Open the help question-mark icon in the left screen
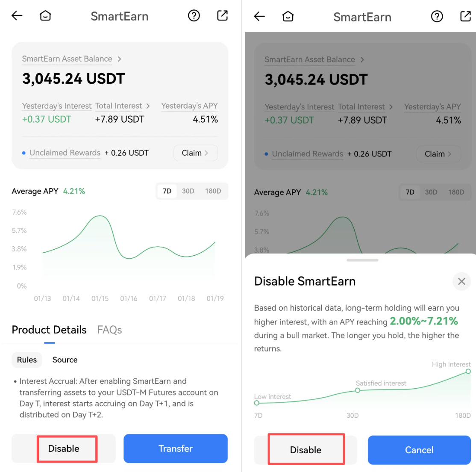The height and width of the screenshot is (472, 476). point(194,16)
